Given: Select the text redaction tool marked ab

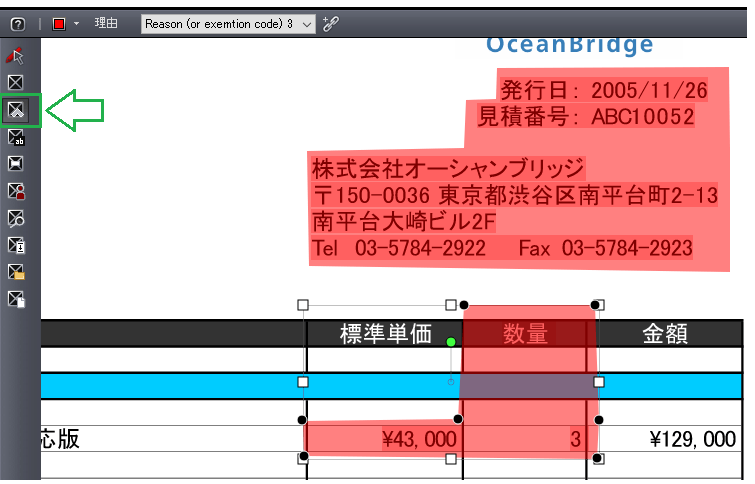Looking at the screenshot, I should point(16,137).
